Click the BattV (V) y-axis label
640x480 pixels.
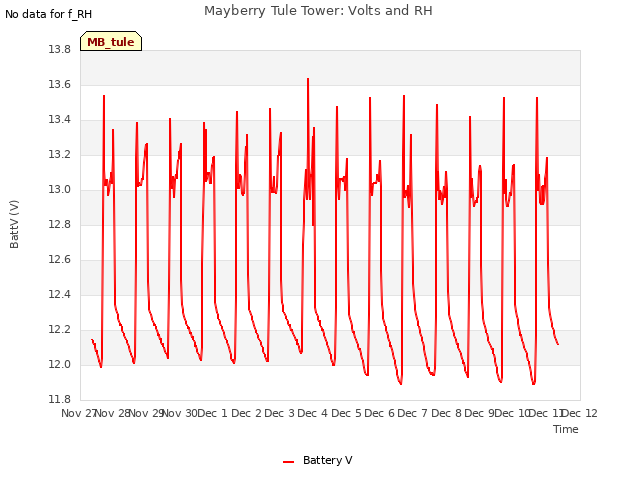14,224
